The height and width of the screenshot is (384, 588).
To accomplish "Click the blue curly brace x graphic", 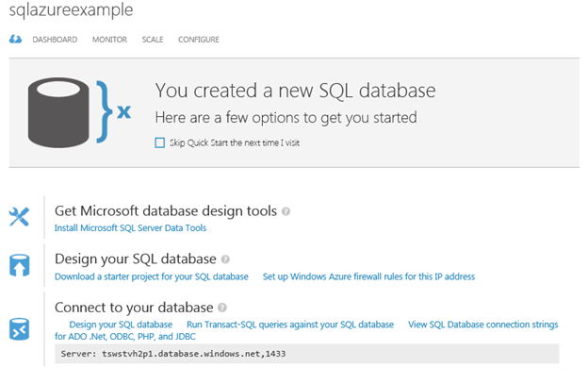I will coord(113,112).
